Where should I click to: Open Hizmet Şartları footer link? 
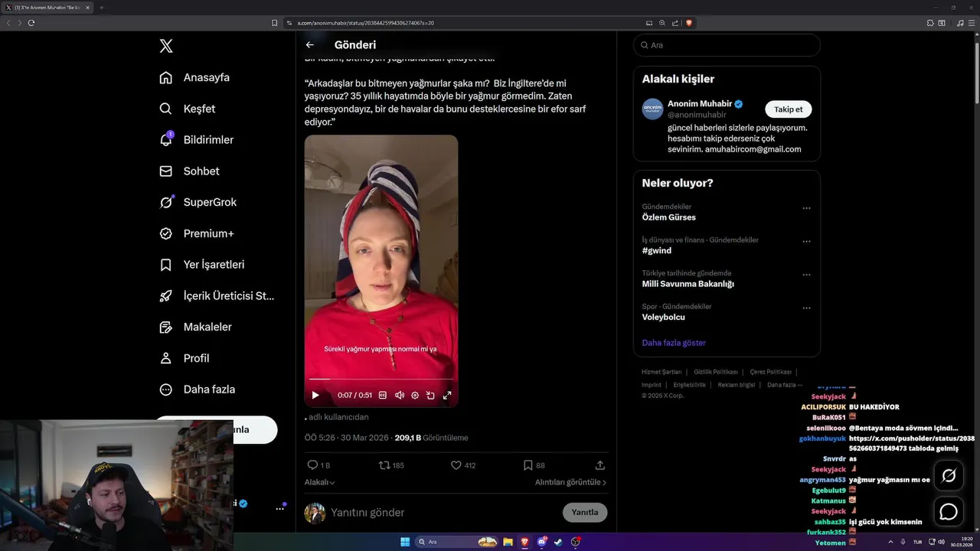click(x=661, y=372)
